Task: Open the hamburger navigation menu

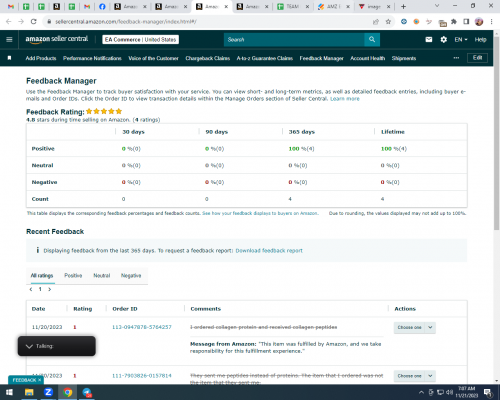Action: (x=9, y=40)
